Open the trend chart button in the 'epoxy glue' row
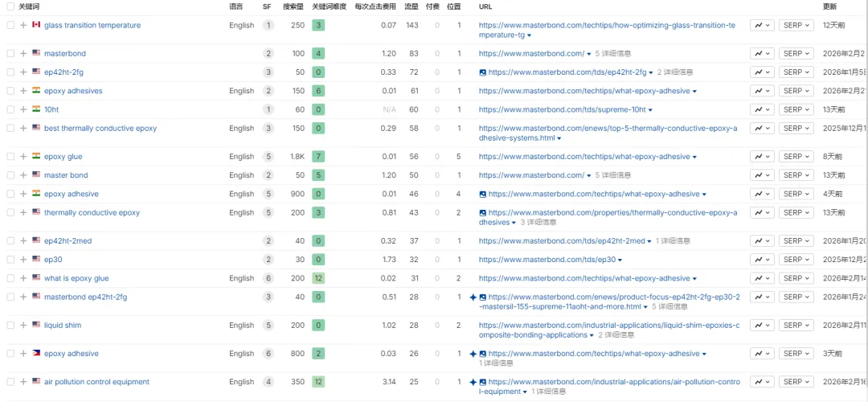The width and height of the screenshot is (868, 402). coord(762,157)
